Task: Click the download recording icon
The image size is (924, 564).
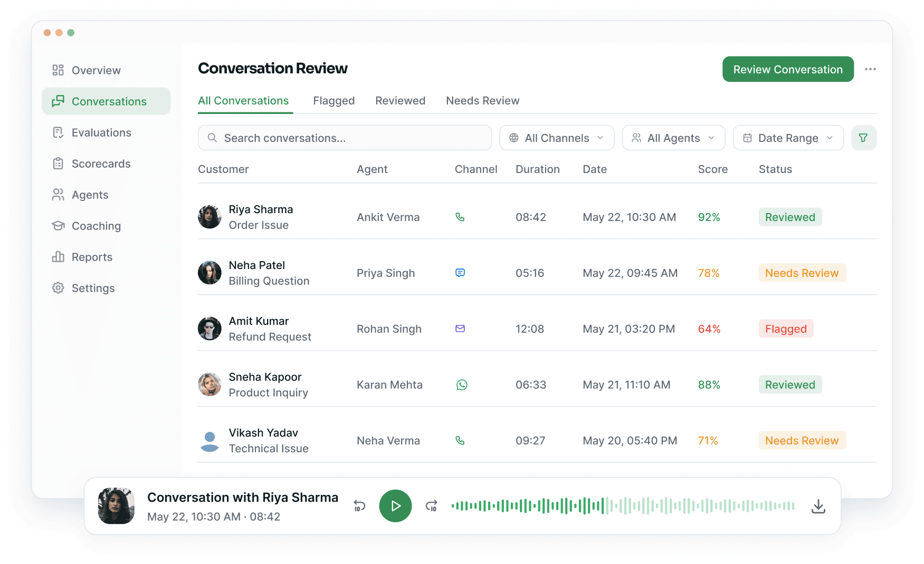Action: click(818, 506)
